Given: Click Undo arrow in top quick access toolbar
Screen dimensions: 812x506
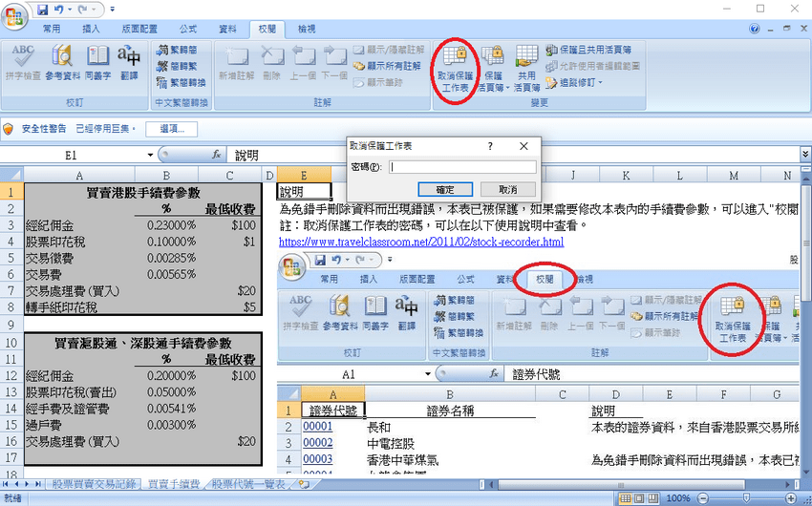Looking at the screenshot, I should [58, 10].
